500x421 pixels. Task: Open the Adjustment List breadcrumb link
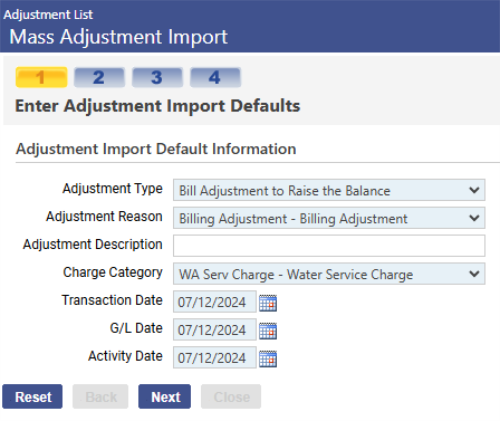point(48,15)
